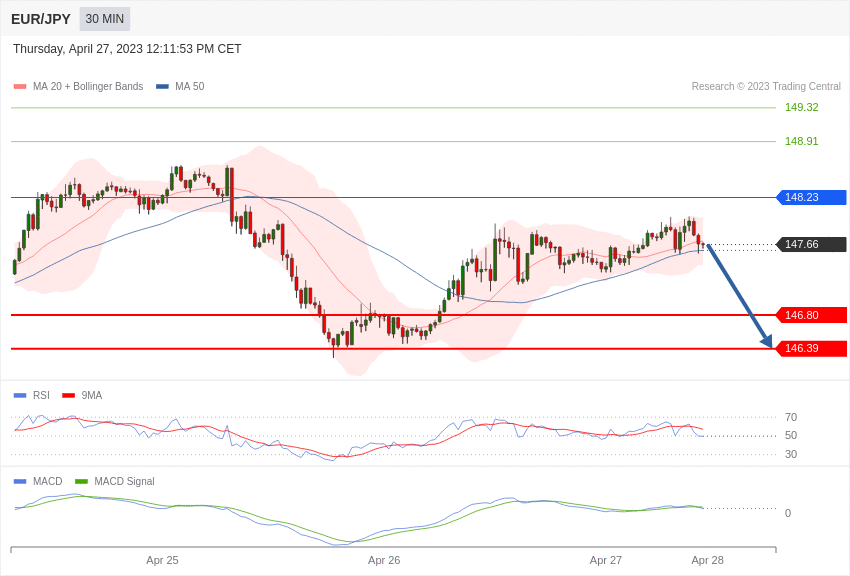Click the 9MA legend label
This screenshot has width=850, height=576.
pyautogui.click(x=92, y=396)
